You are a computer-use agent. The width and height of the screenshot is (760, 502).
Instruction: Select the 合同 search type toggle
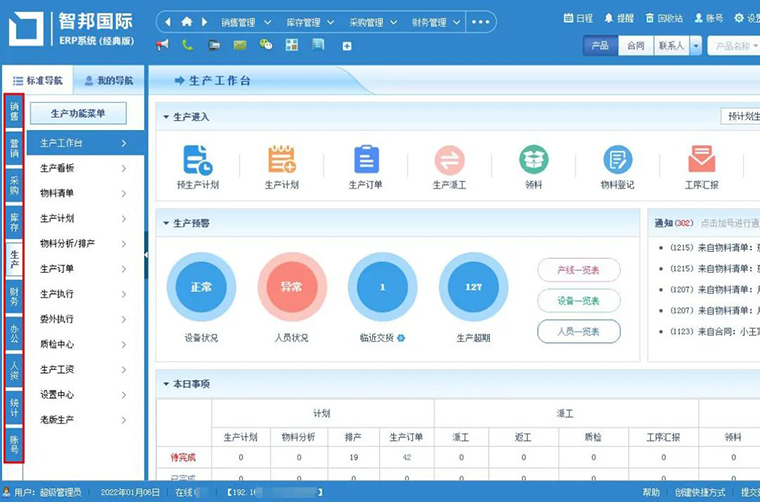pos(635,46)
